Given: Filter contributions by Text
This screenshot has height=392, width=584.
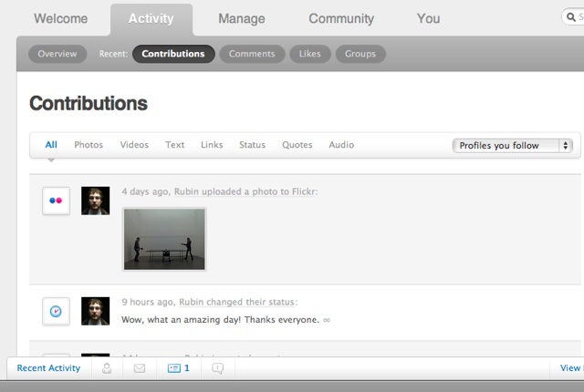Looking at the screenshot, I should [x=174, y=145].
